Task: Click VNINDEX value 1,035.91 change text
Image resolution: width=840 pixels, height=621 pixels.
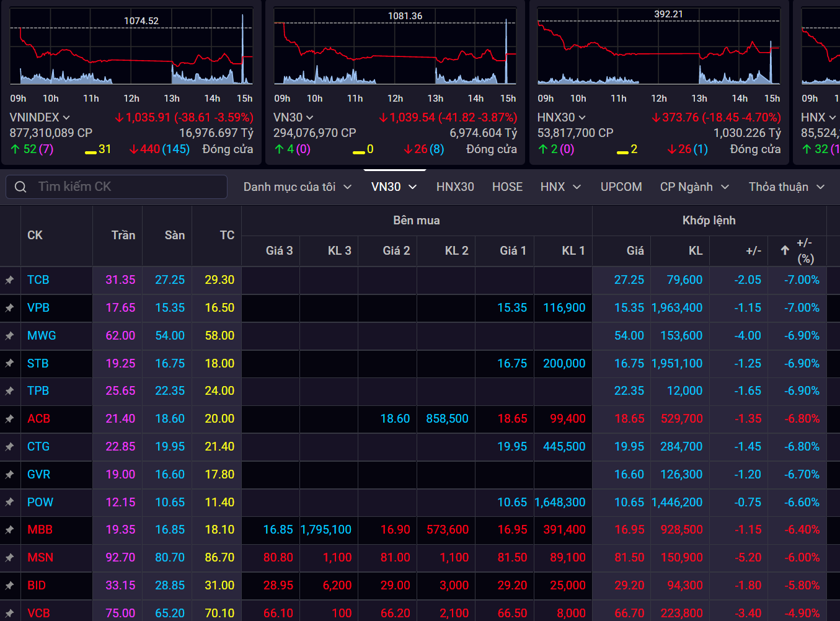Action: click(184, 118)
